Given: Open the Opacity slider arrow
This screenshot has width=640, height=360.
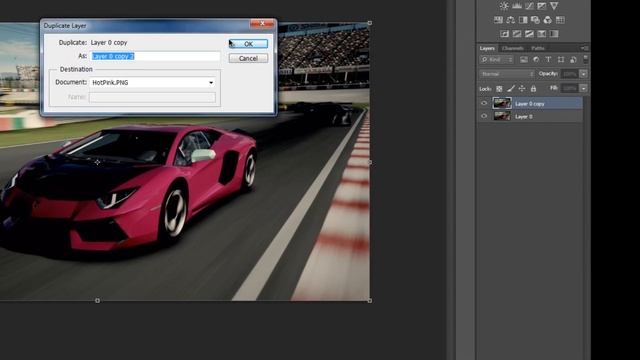Looking at the screenshot, I should coord(584,74).
